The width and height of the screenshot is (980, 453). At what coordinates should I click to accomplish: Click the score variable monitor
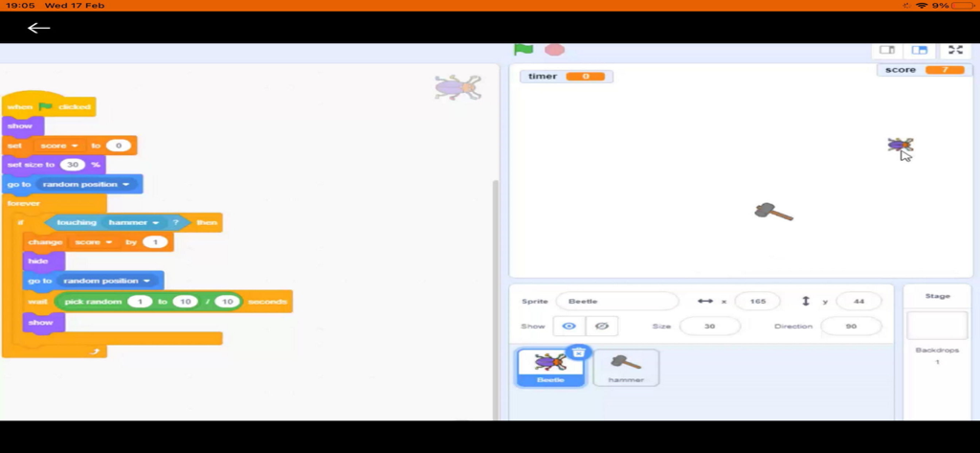pos(925,70)
